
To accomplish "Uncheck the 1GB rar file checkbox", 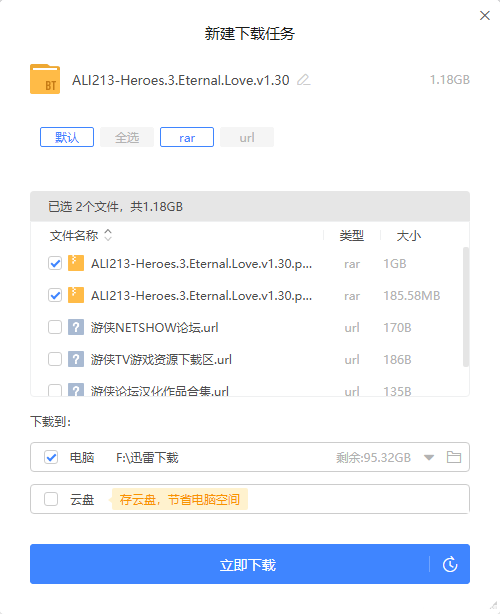I will (x=55, y=263).
